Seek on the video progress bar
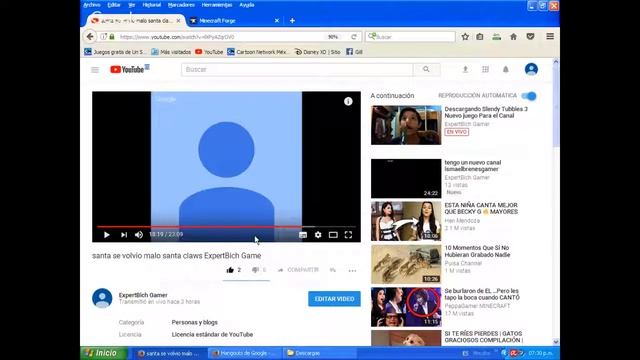This screenshot has width=640, height=360. [226, 227]
